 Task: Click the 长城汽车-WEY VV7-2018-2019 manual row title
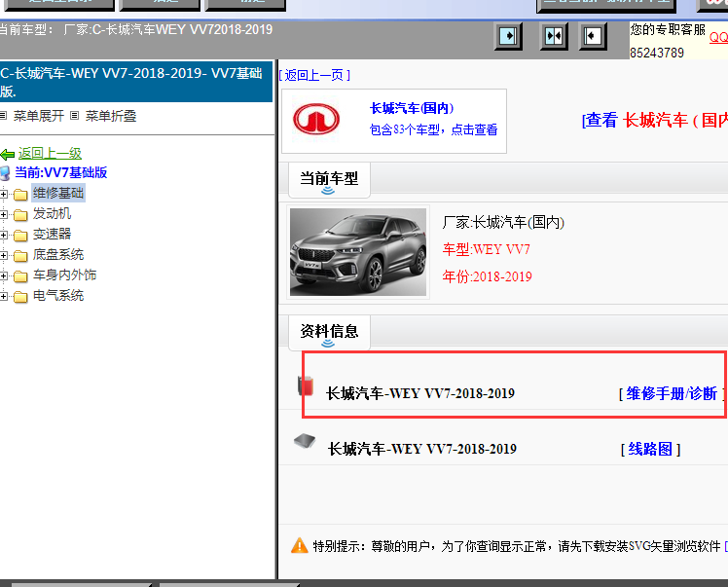420,394
